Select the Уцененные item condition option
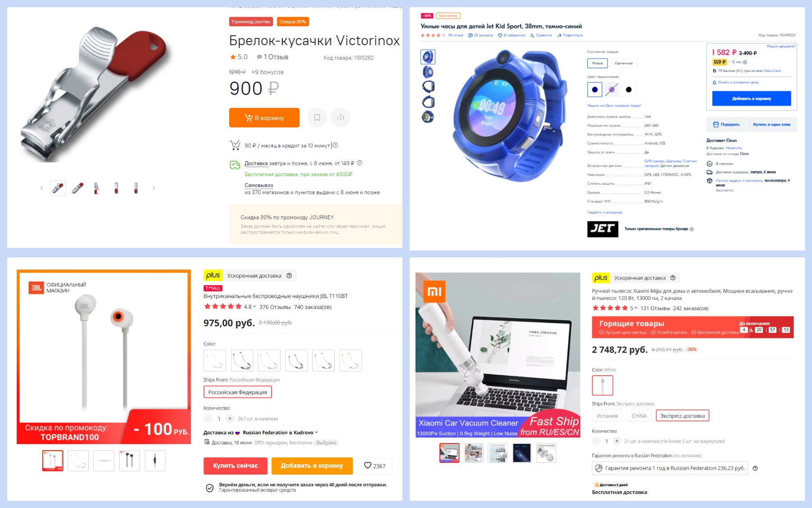This screenshot has width=812, height=508. [623, 63]
